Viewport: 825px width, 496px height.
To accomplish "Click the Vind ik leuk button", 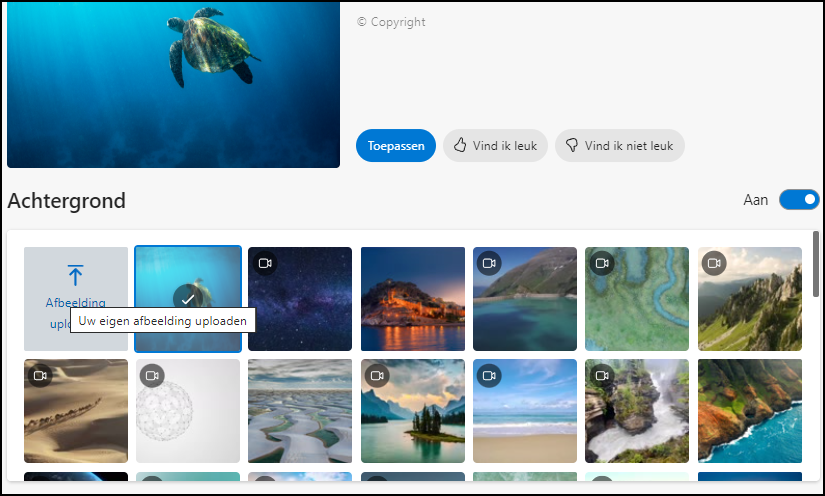I will click(x=495, y=146).
